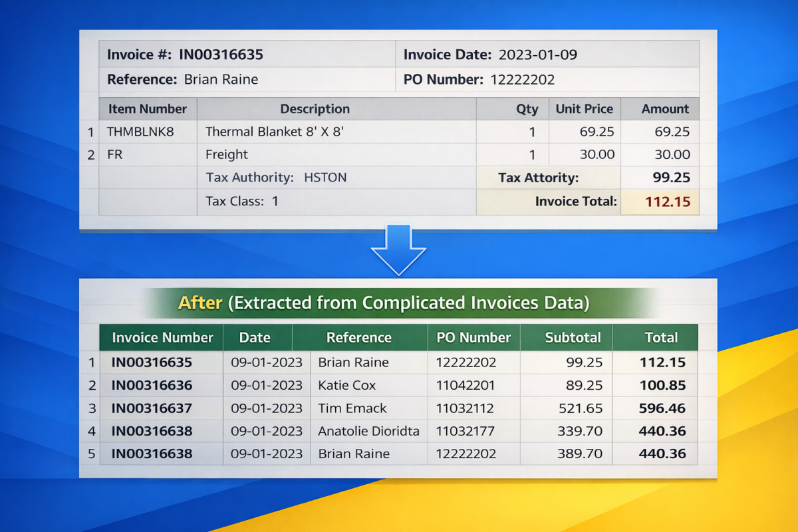Click the Tim Emack reference cell
Image resolution: width=798 pixels, height=532 pixels.
coord(352,408)
